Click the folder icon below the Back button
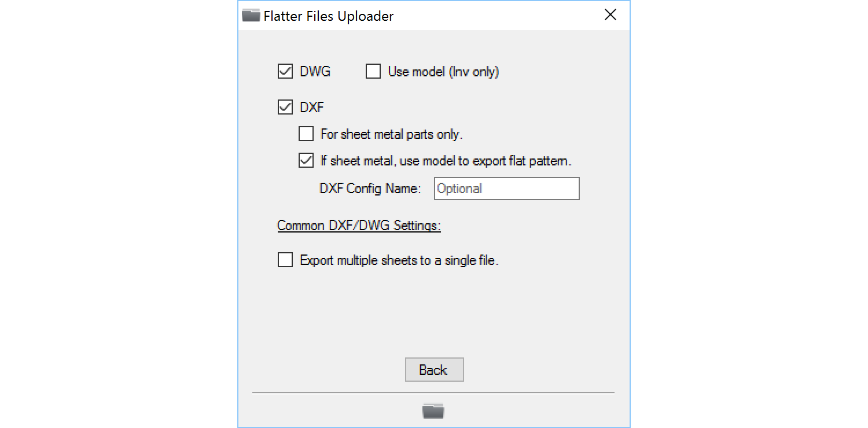This screenshot has height=428, width=868. point(433,411)
